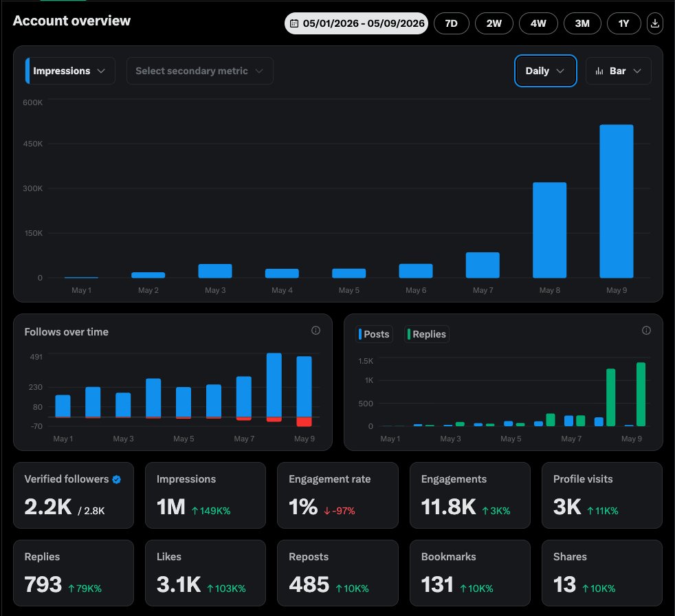
Task: Open the Reposts 485 stat card
Action: point(337,573)
